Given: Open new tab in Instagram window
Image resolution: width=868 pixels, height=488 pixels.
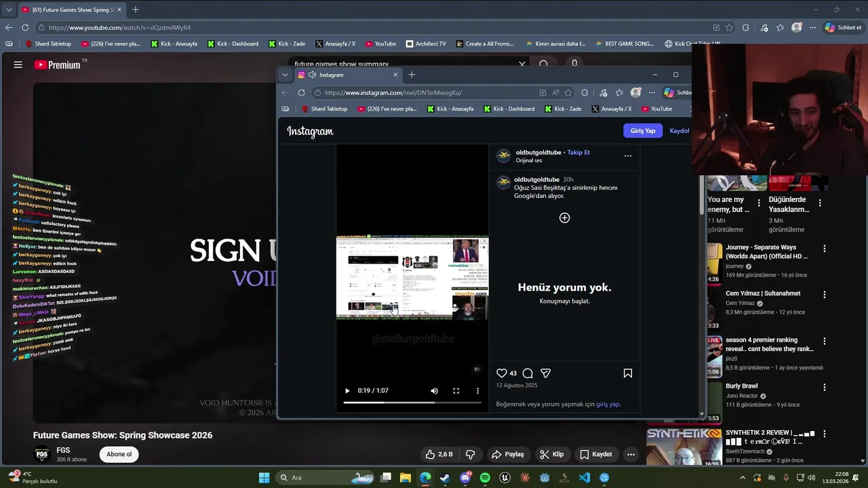Looking at the screenshot, I should (412, 75).
